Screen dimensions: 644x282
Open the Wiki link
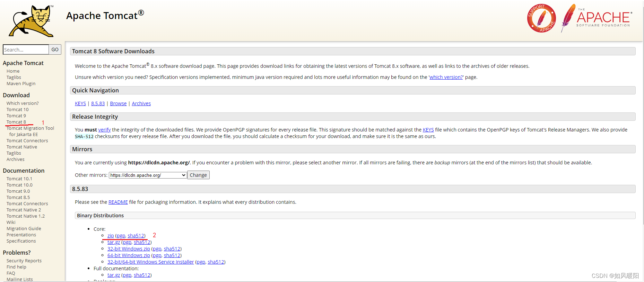point(11,222)
